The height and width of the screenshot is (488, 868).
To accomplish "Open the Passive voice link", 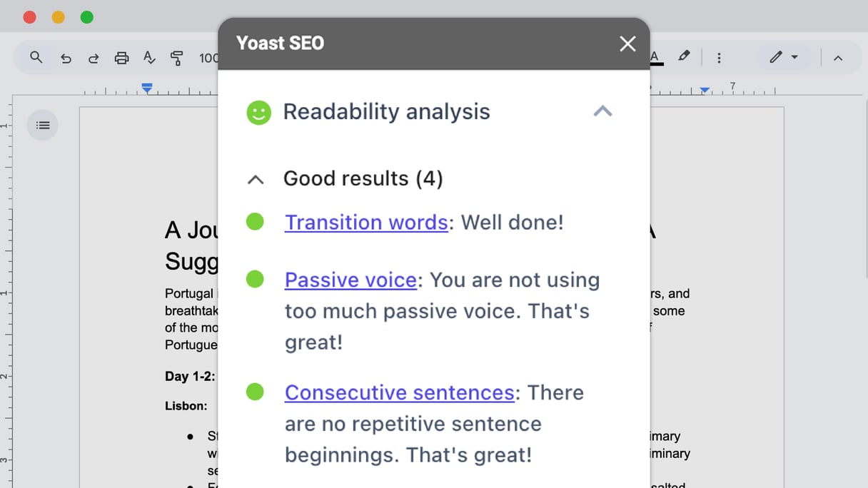I will coord(350,280).
